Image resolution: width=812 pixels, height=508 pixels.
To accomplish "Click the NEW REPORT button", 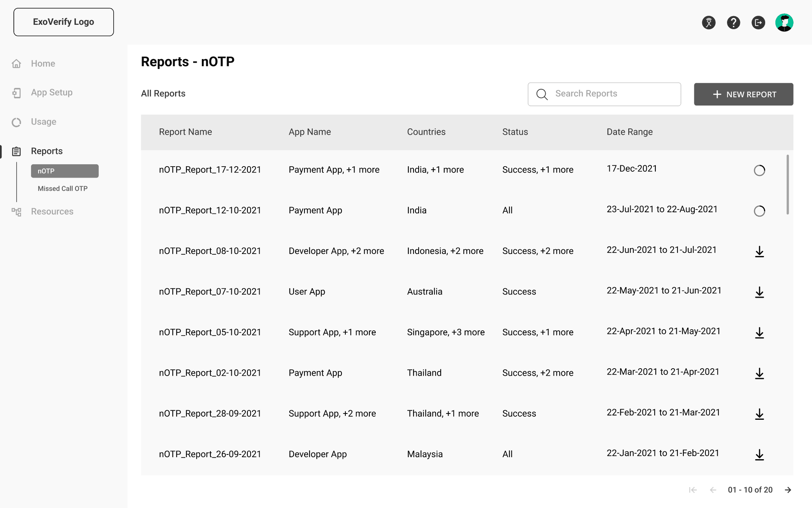I will [x=743, y=94].
